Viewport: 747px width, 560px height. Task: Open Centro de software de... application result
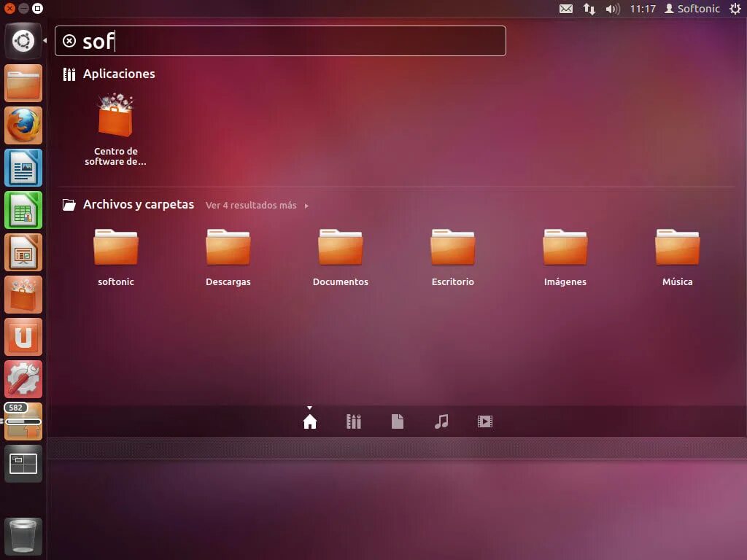(115, 130)
